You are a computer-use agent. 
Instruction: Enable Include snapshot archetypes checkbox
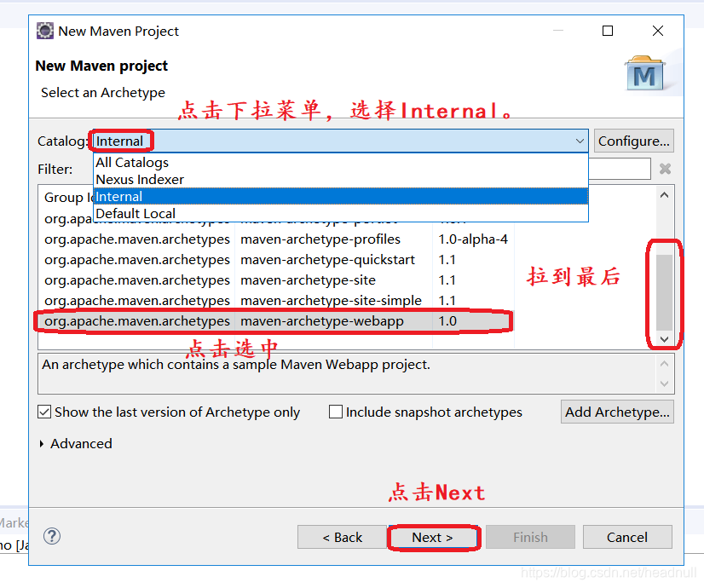(336, 412)
